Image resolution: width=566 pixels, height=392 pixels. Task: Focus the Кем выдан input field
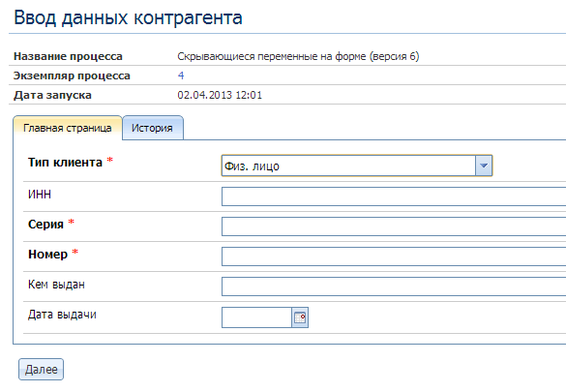coord(394,286)
